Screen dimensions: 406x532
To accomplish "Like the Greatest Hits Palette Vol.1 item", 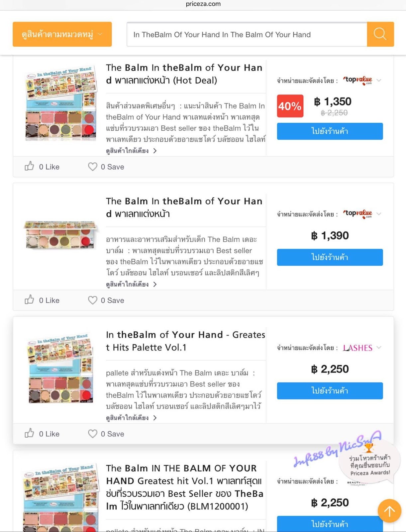I will coord(42,434).
